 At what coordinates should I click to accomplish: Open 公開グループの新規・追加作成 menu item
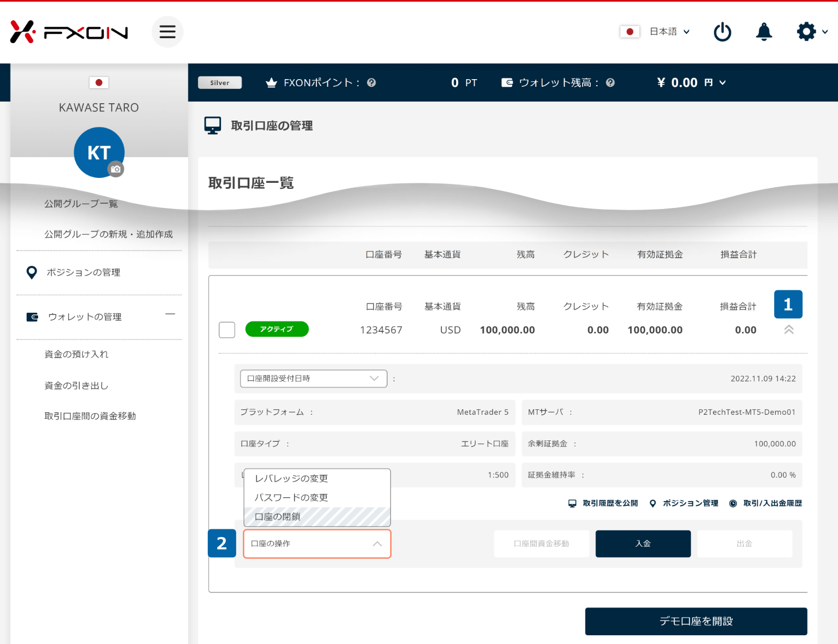click(x=108, y=234)
